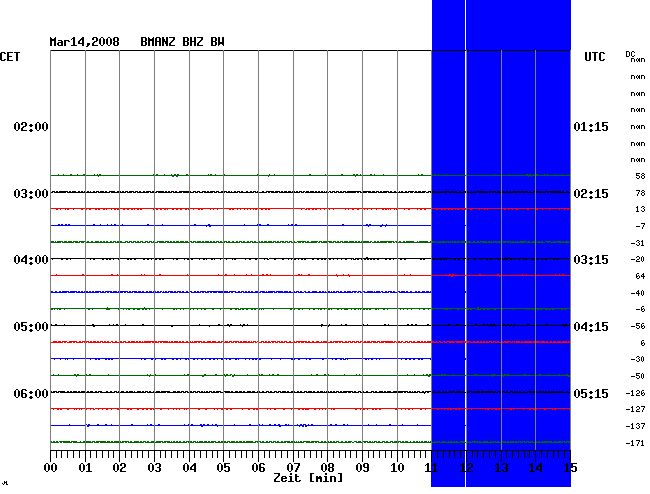Image resolution: width=650 pixels, height=494 pixels.
Task: Select the 06:00 CET time label
Action: pyautogui.click(x=31, y=393)
